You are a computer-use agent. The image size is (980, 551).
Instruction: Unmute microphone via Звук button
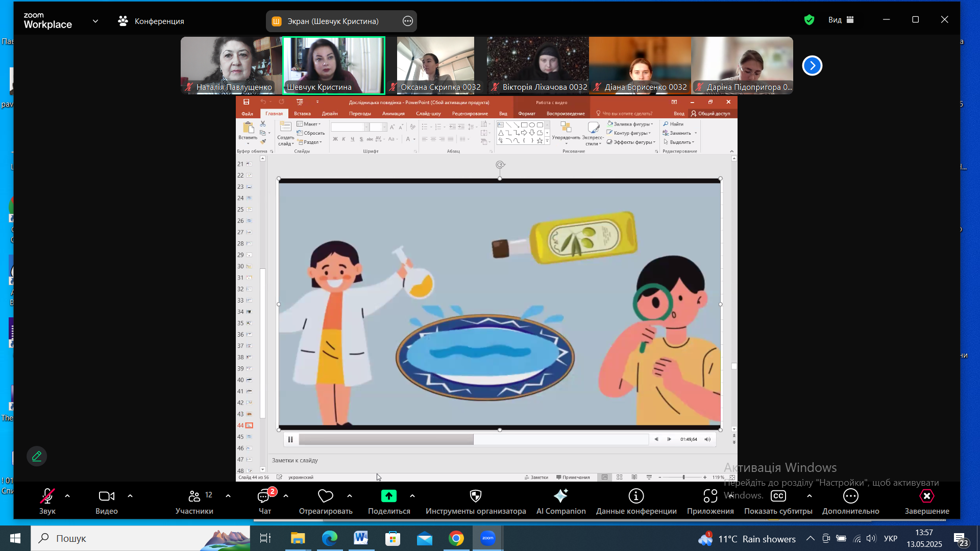click(x=47, y=501)
